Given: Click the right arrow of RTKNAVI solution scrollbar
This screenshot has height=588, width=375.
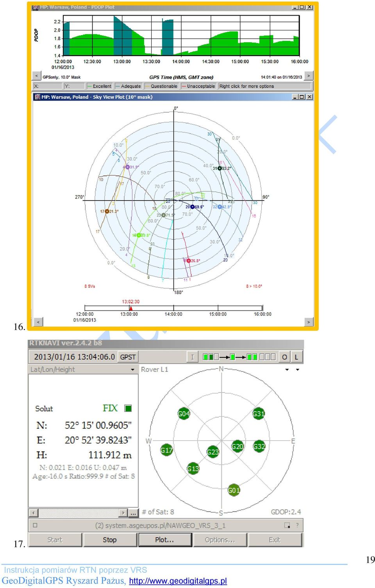Looking at the screenshot, I should (x=123, y=513).
